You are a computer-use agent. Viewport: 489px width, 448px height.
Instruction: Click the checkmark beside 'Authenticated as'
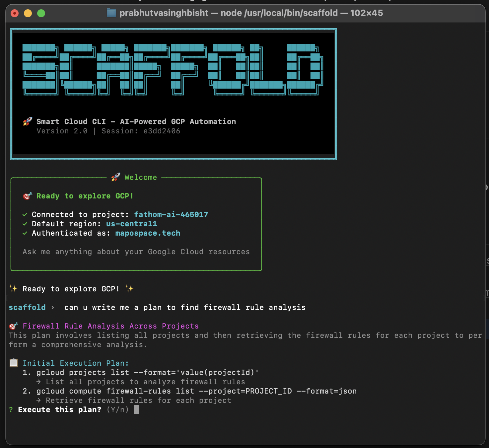click(x=25, y=233)
